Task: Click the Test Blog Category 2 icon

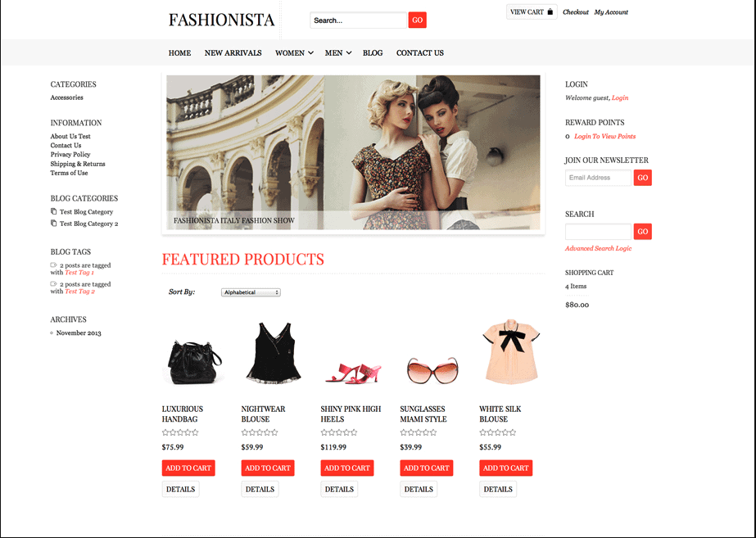Action: [x=53, y=224]
